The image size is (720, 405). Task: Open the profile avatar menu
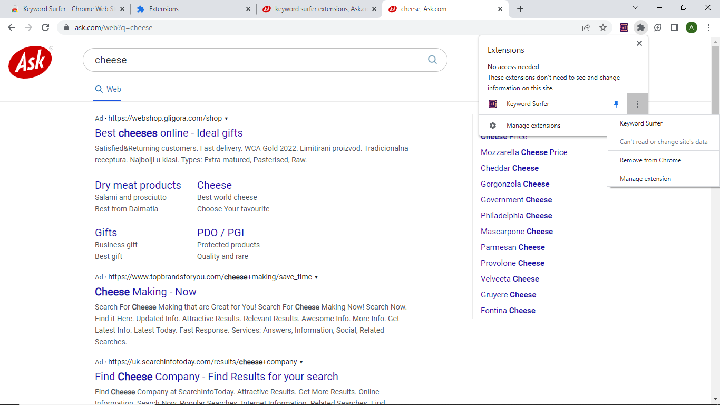coord(692,28)
